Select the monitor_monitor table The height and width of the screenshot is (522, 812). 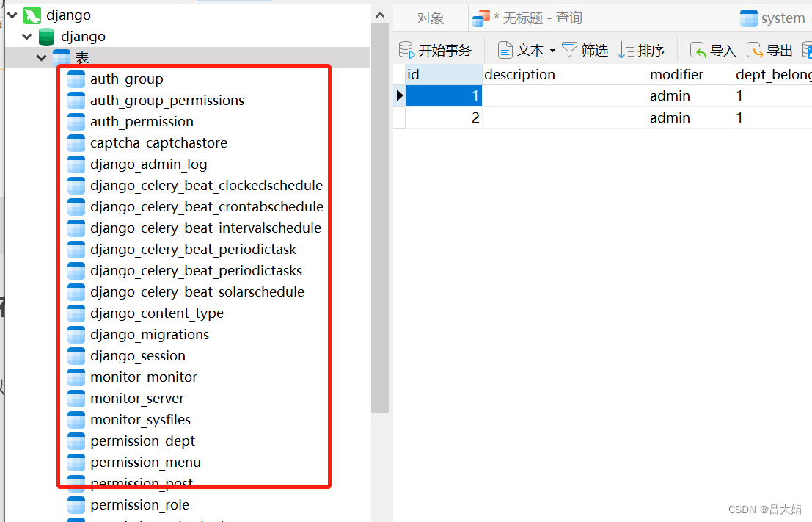(144, 377)
